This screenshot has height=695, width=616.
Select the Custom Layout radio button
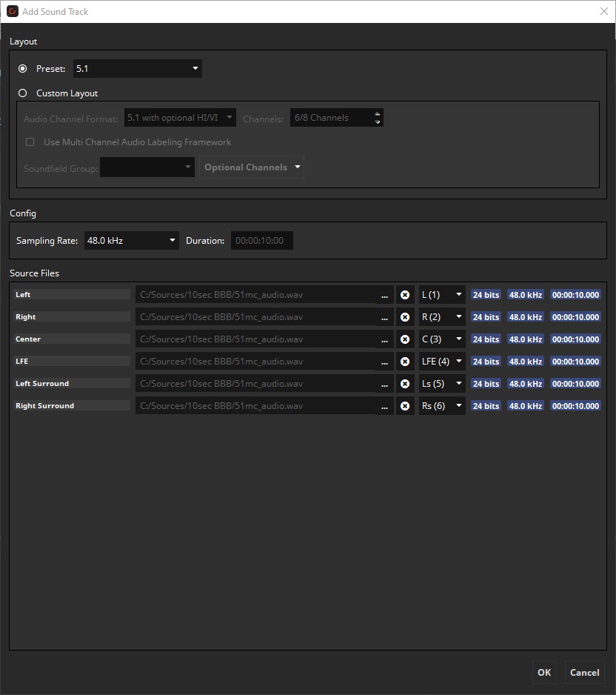[23, 93]
